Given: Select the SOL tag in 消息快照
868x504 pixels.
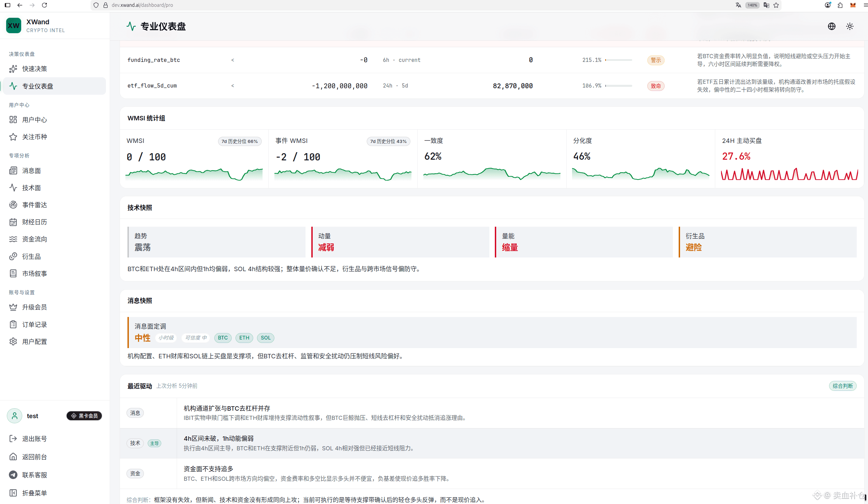Looking at the screenshot, I should coord(265,337).
